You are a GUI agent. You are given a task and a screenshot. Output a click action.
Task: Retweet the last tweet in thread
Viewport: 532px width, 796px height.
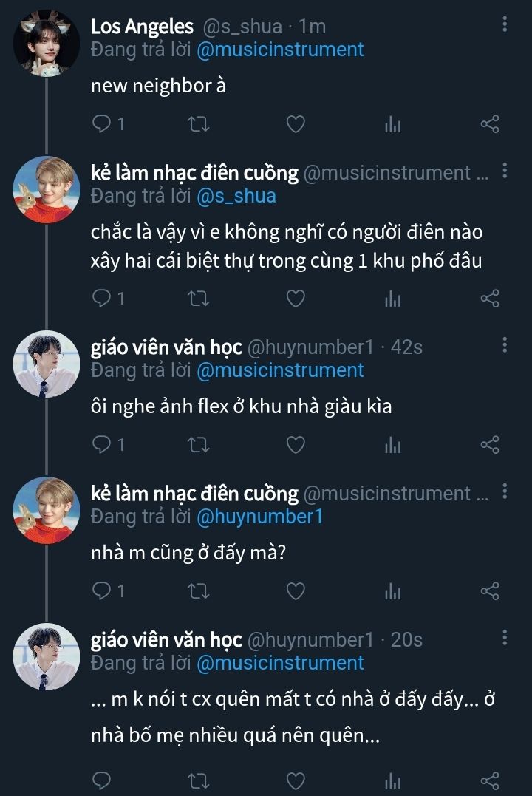tap(198, 780)
